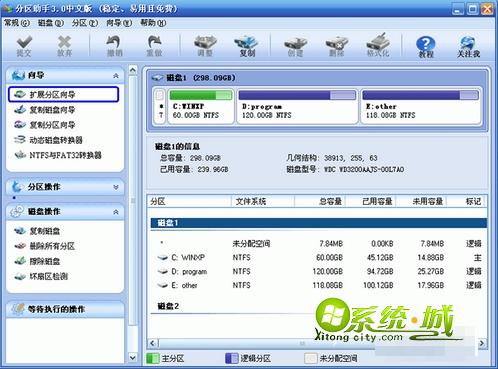The image size is (498, 369).
Task: Open the 向导(W) menu
Action: [119, 23]
